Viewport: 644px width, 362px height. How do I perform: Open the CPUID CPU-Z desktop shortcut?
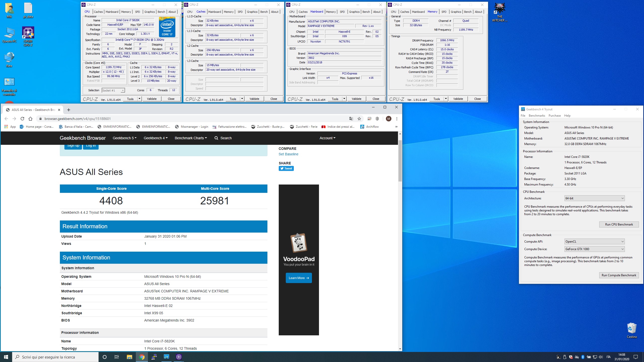coord(28,36)
